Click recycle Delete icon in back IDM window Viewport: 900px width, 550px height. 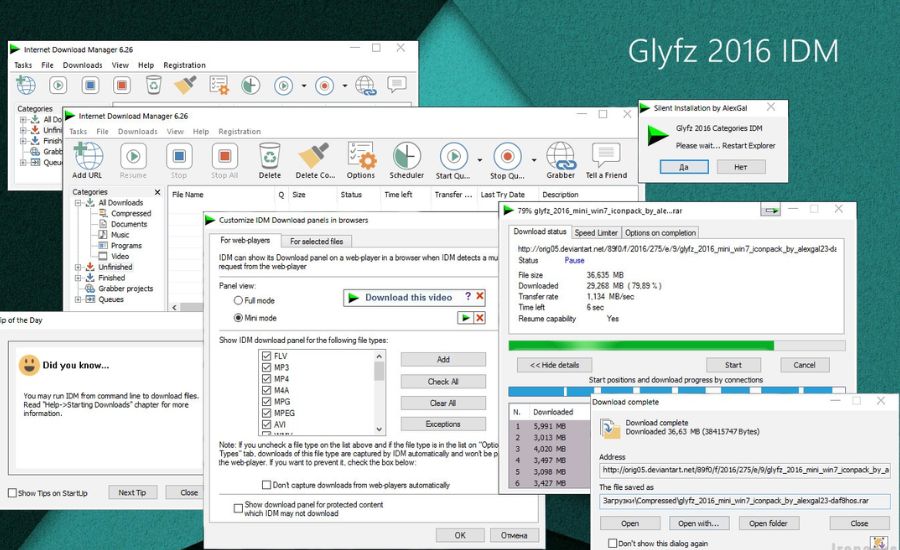click(154, 86)
